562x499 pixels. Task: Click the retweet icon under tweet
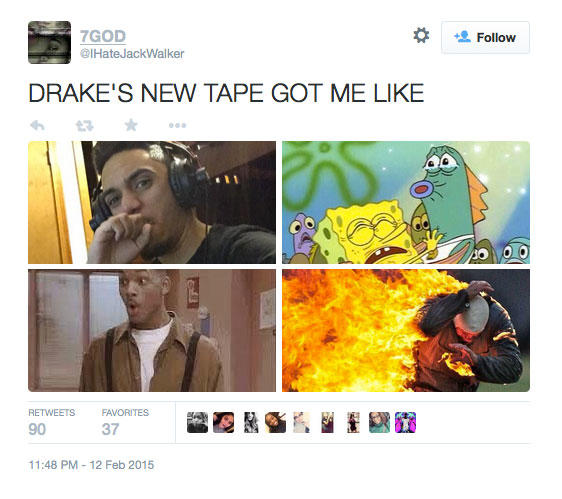(85, 125)
